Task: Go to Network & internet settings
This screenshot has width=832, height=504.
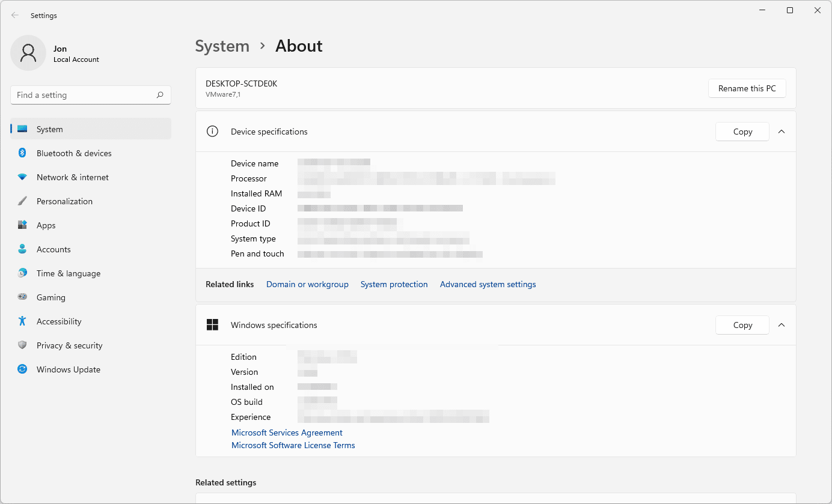Action: click(91, 177)
